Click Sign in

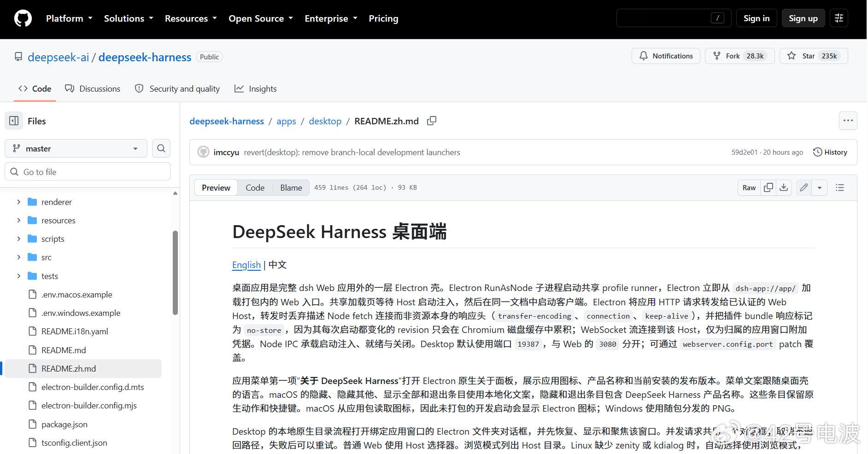click(757, 18)
